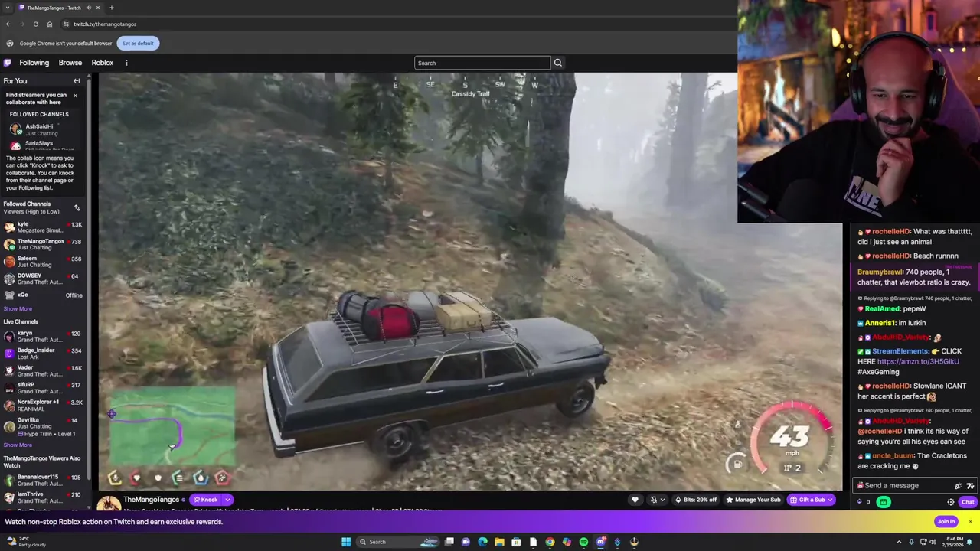Show hidden system tray icons
Screen dimensions: 980x551
click(899, 542)
